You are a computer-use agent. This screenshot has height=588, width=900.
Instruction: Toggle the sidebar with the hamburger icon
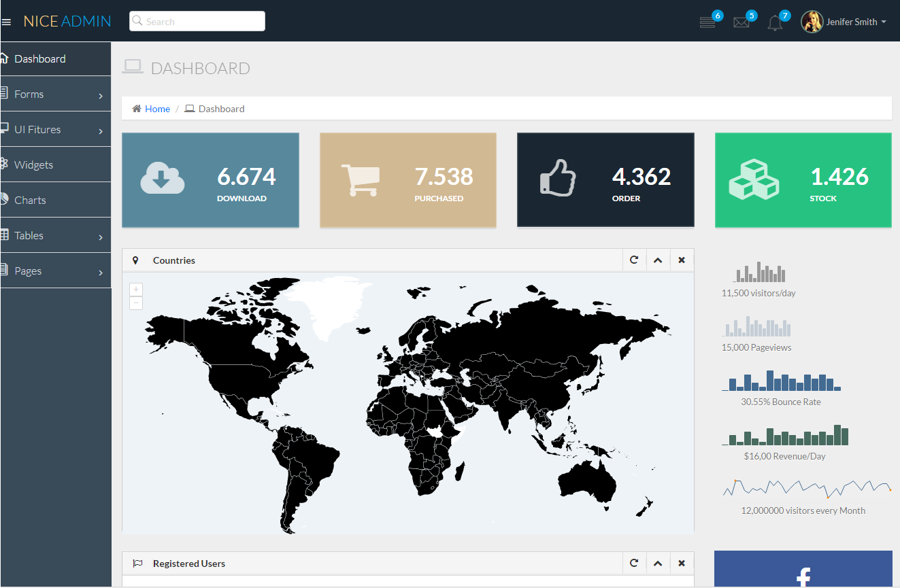(x=6, y=22)
